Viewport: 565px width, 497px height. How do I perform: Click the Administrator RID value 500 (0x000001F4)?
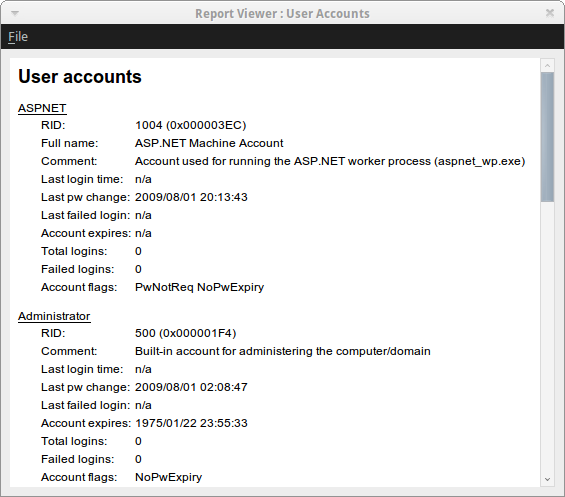pos(185,333)
